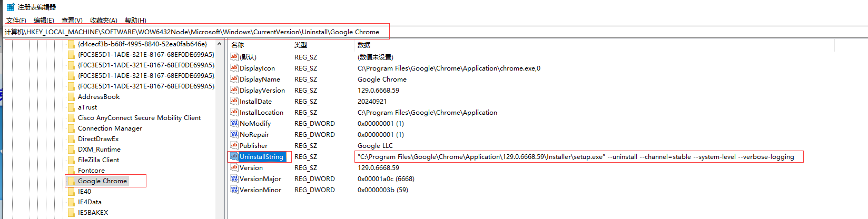Select the {d4cecf3b-b68f-4995-8840-52ea0fab646e} key
This screenshot has height=219, width=868.
pos(142,44)
